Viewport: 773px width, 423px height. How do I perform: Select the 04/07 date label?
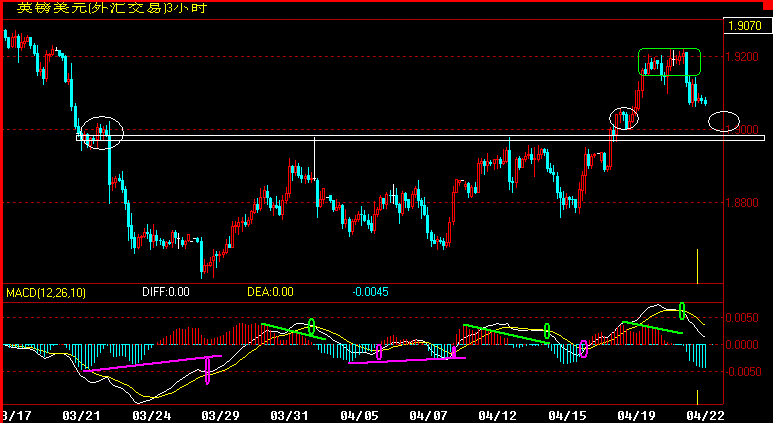pyautogui.click(x=428, y=416)
